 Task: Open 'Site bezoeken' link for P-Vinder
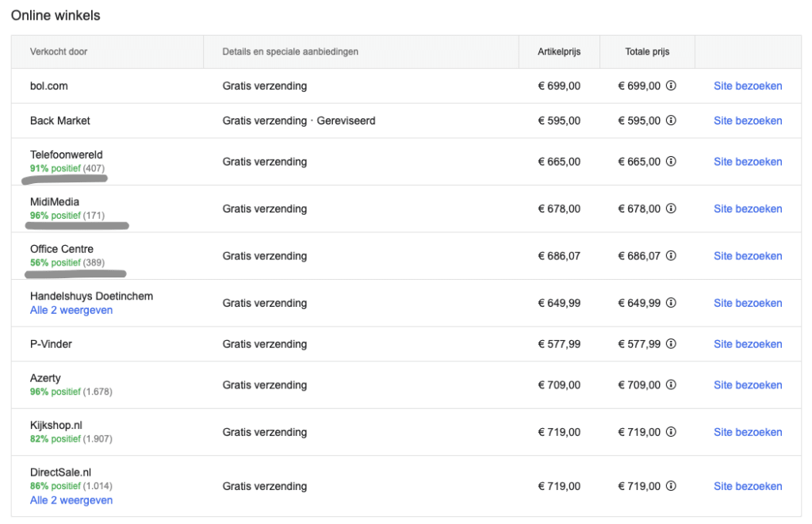click(x=748, y=345)
